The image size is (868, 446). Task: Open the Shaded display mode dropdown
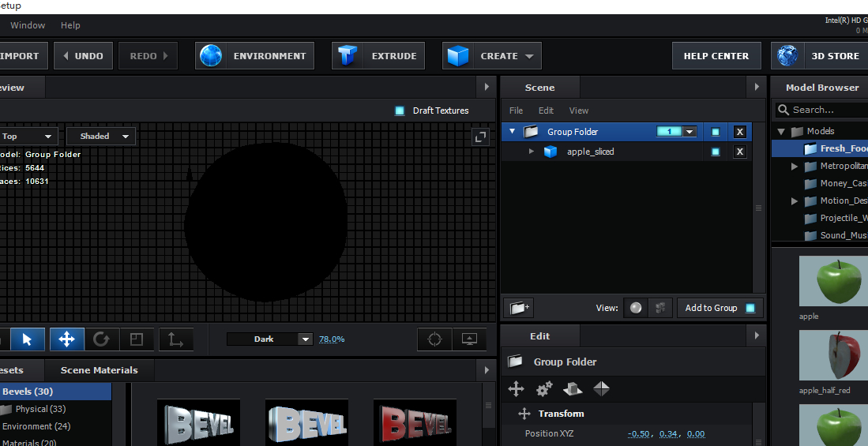click(x=101, y=137)
